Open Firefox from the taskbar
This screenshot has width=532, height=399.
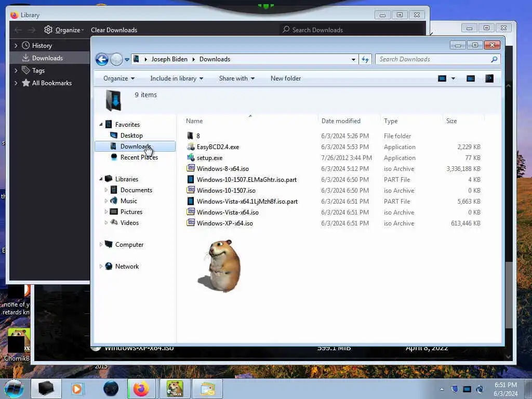[141, 389]
